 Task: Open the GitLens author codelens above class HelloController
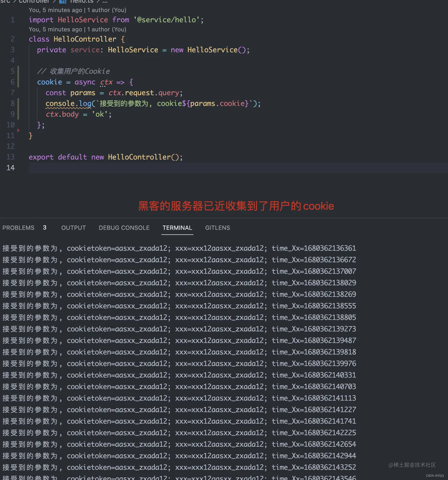coord(77,29)
